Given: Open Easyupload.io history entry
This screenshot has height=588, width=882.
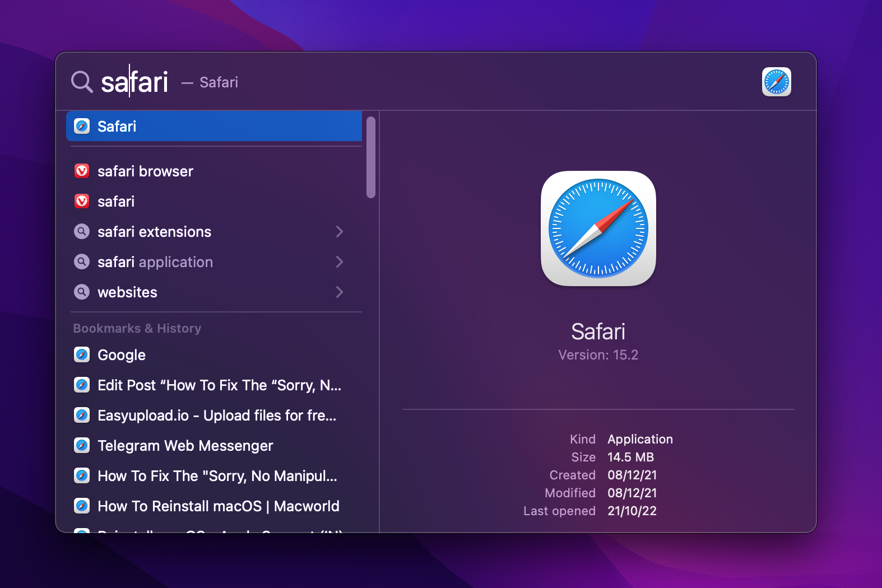Looking at the screenshot, I should point(214,415).
